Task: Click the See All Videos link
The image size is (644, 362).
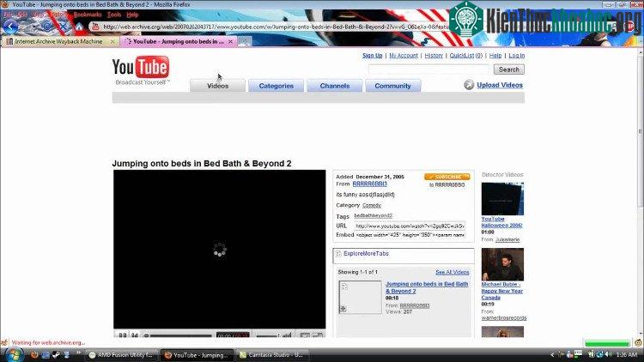Action: click(453, 272)
